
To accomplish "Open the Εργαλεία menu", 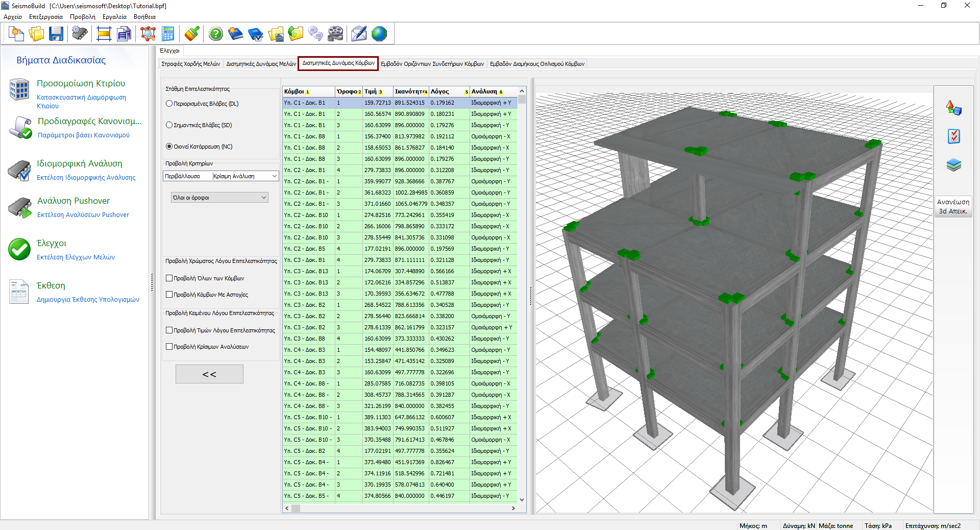I will point(114,17).
